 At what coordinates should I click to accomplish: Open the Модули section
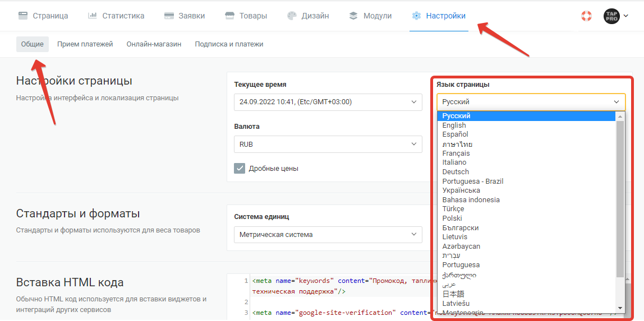click(x=378, y=16)
